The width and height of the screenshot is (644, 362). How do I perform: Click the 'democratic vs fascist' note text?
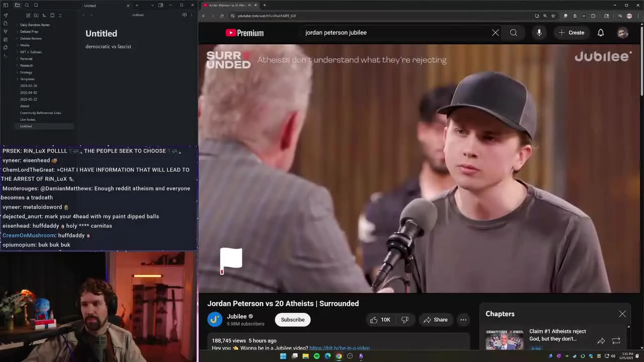coord(108,46)
